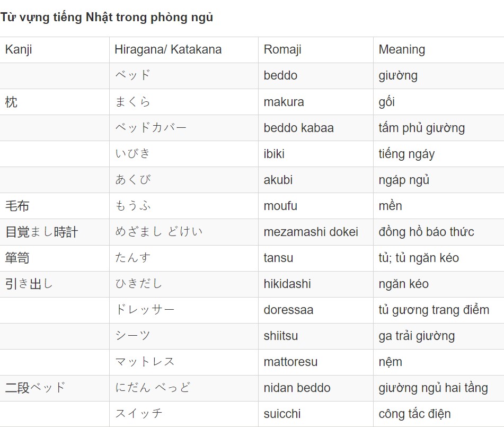Viewport: 504px width, 427px height.
Task: Click the kanji 箪笥 cell
Action: click(55, 258)
